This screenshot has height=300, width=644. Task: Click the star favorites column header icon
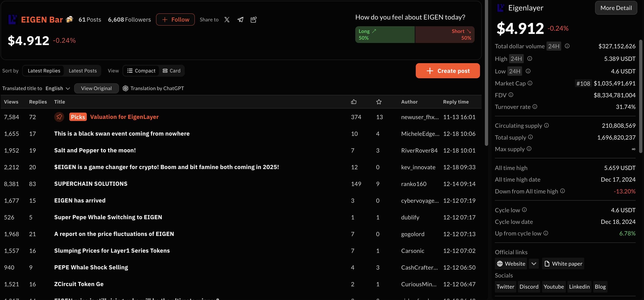[379, 101]
